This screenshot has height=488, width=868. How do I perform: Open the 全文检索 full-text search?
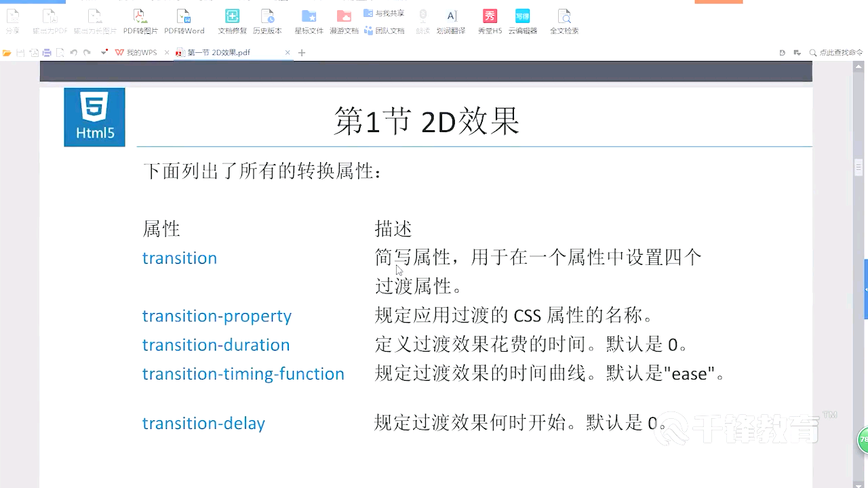(564, 20)
